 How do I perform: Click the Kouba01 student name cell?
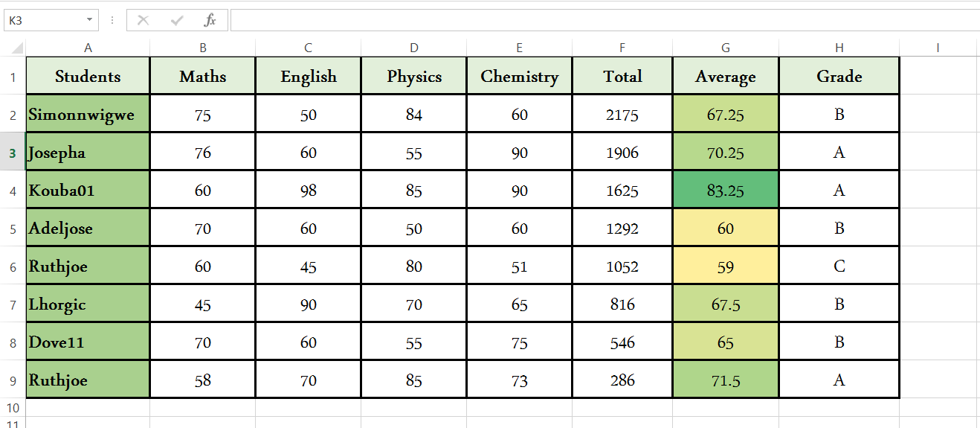[88, 191]
